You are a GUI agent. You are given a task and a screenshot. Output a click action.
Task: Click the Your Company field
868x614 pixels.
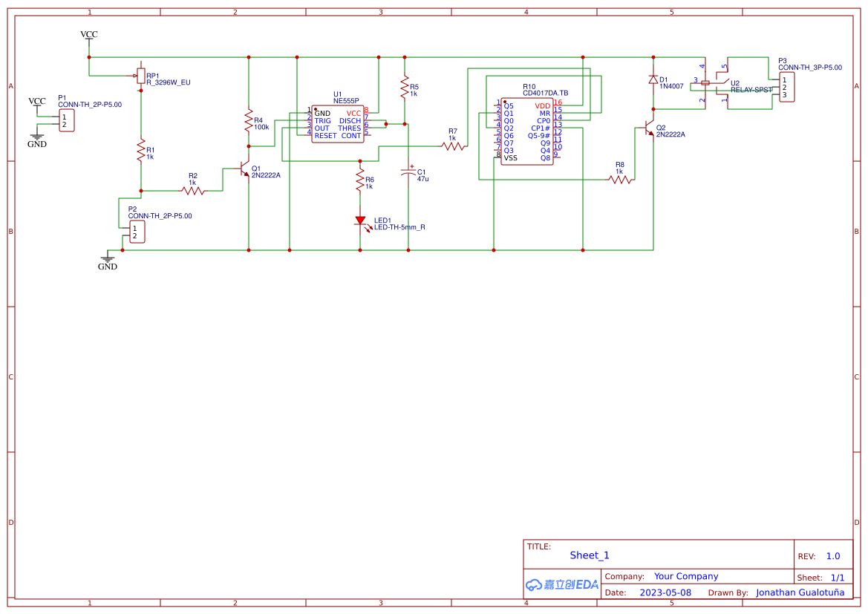[x=685, y=575]
